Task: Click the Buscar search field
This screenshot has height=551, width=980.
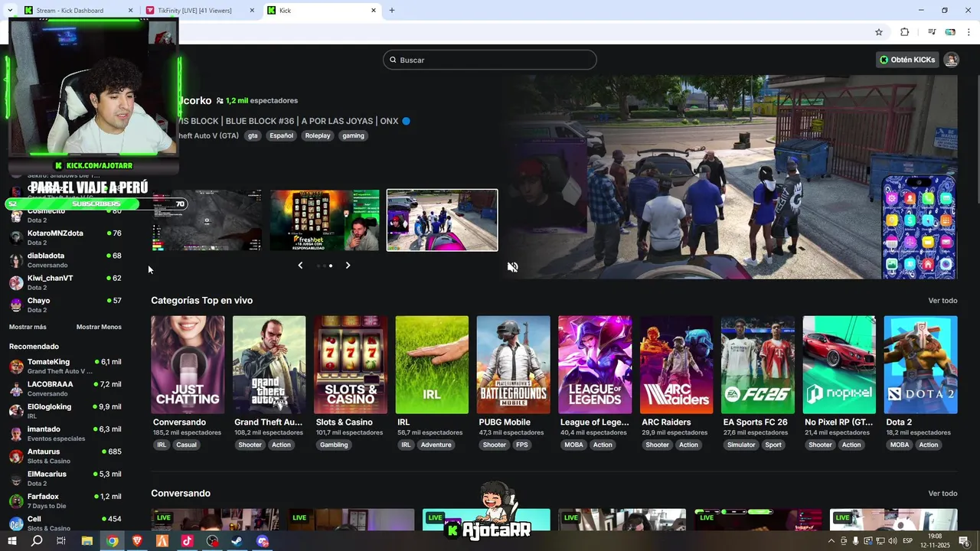Action: tap(490, 60)
